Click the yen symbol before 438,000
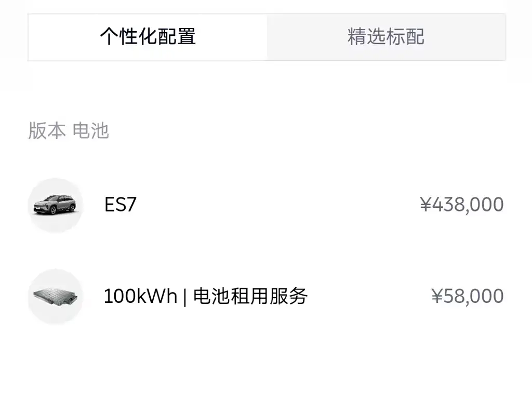The image size is (532, 399). [x=425, y=205]
